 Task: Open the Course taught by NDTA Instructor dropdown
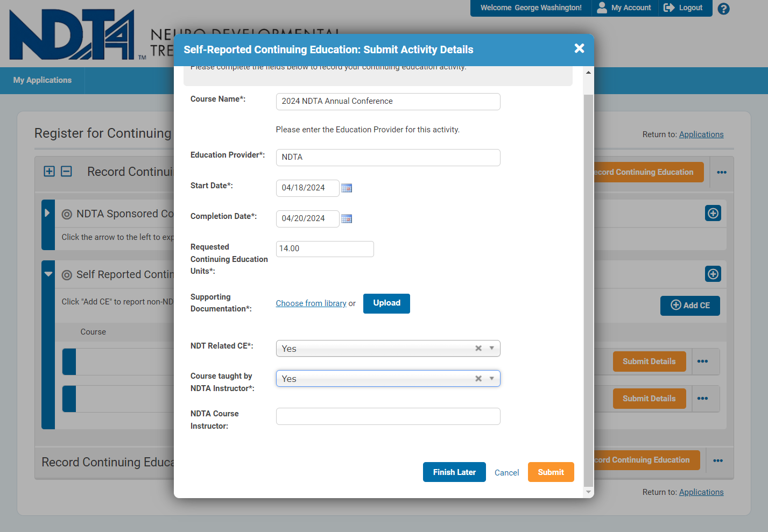click(492, 379)
